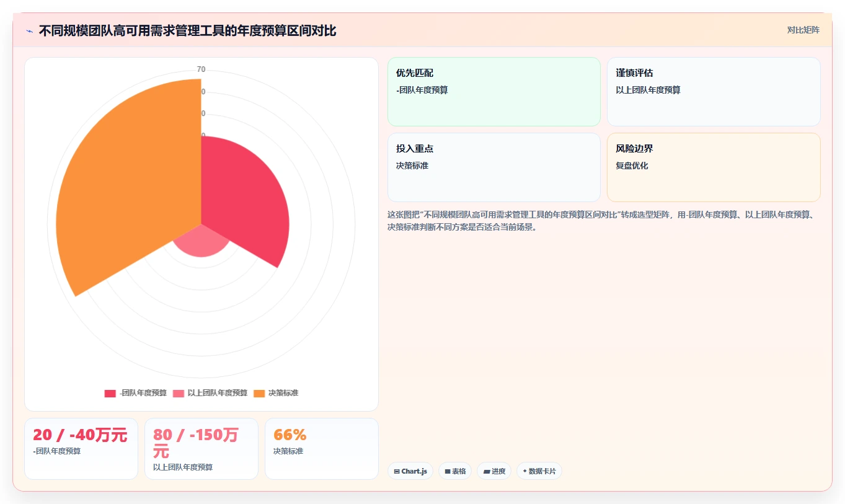845x504 pixels.
Task: Open the 投入重点 card
Action: tap(494, 167)
